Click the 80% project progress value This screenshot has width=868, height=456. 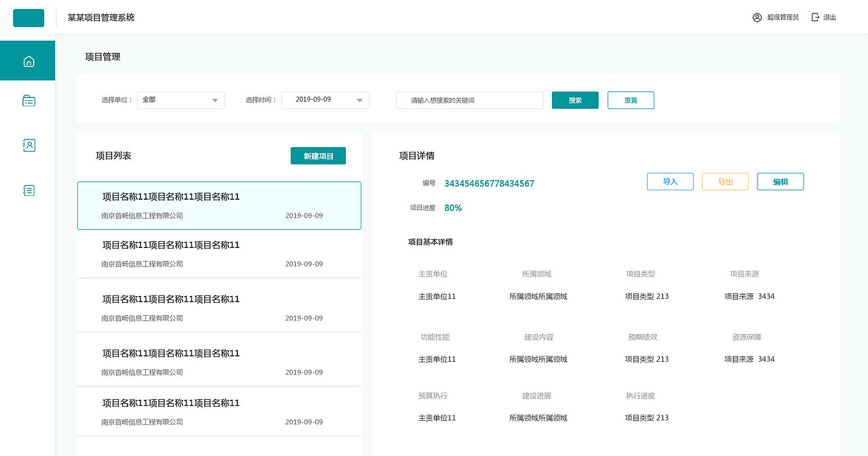(x=453, y=208)
